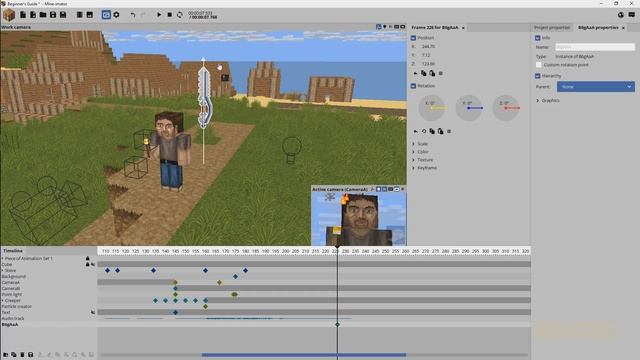
Task: Select the CameraA timeline row
Action: (x=49, y=282)
